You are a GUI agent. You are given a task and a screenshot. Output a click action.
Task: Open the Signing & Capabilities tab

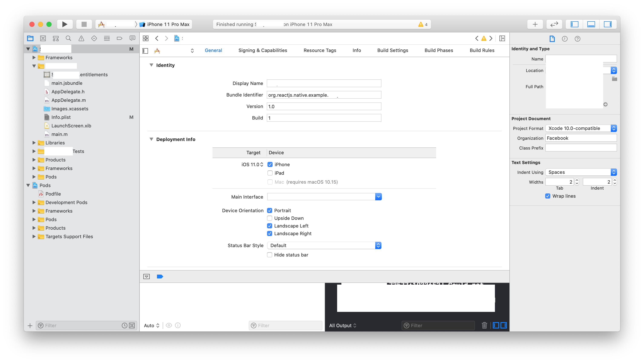(x=263, y=50)
